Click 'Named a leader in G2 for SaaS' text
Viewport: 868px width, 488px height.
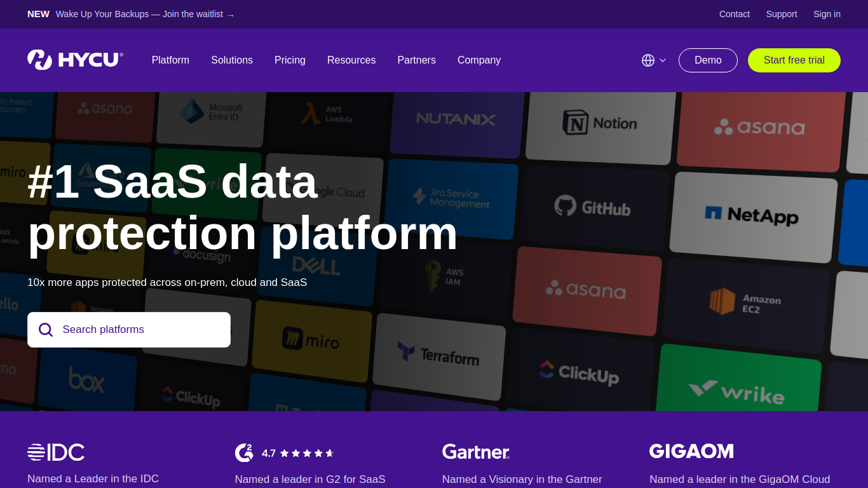pos(310,480)
